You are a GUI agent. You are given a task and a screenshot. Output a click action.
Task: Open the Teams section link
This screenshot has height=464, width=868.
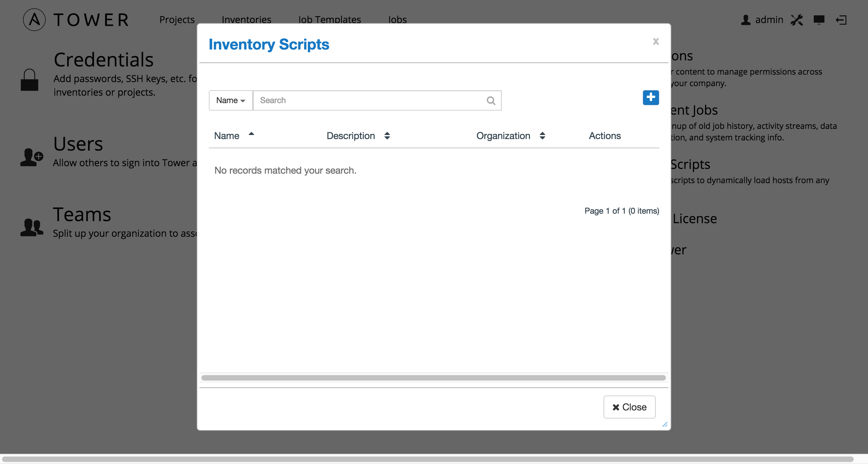(82, 214)
